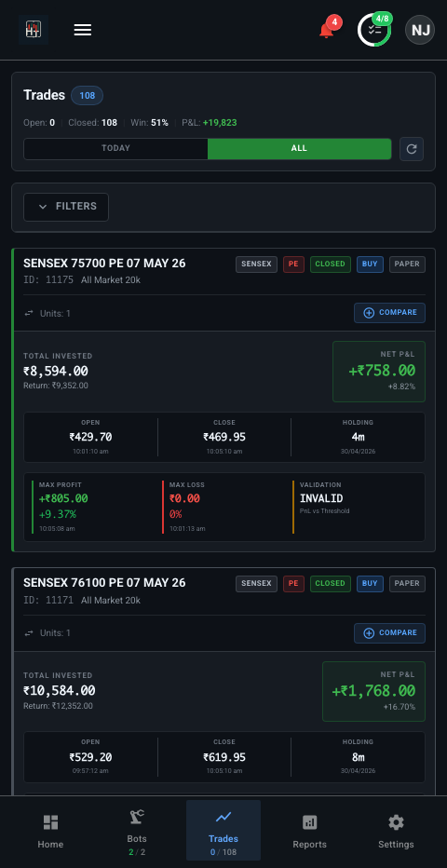Click BUY tag on 76100 PE card
The height and width of the screenshot is (868, 447).
click(370, 583)
